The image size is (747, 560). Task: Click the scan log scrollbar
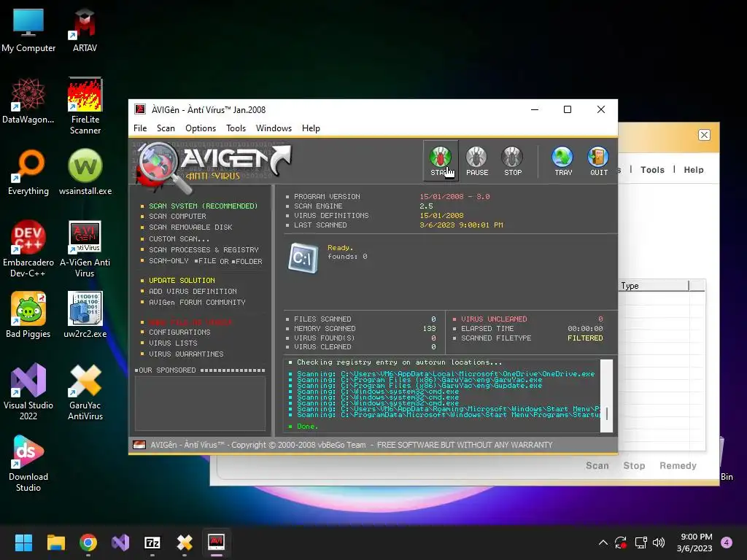[606, 396]
